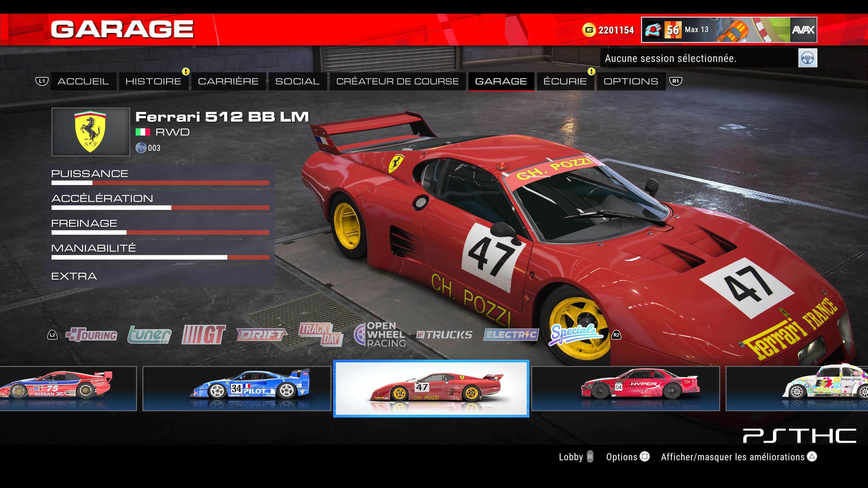Select the HyperX red car thumbnail
Image resolution: width=868 pixels, height=488 pixels.
(x=625, y=388)
